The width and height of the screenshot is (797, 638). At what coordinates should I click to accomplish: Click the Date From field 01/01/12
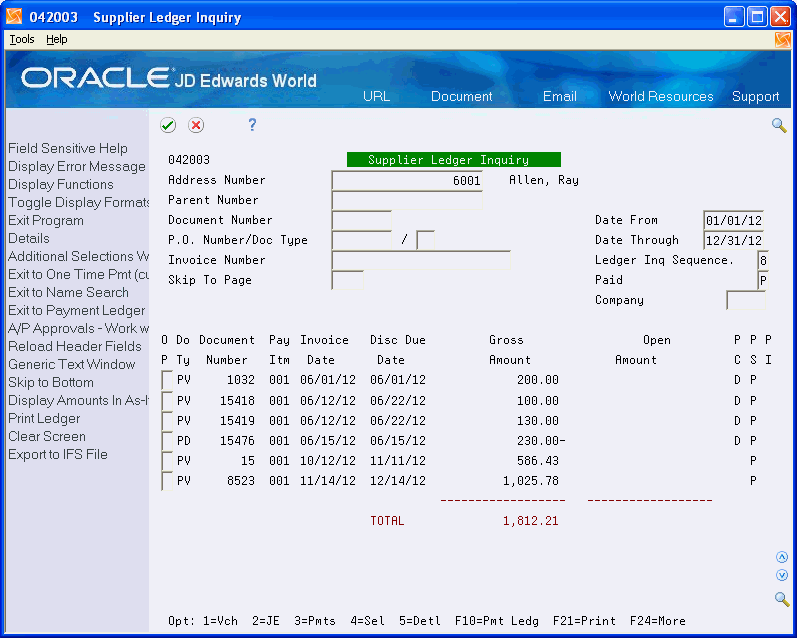point(733,221)
